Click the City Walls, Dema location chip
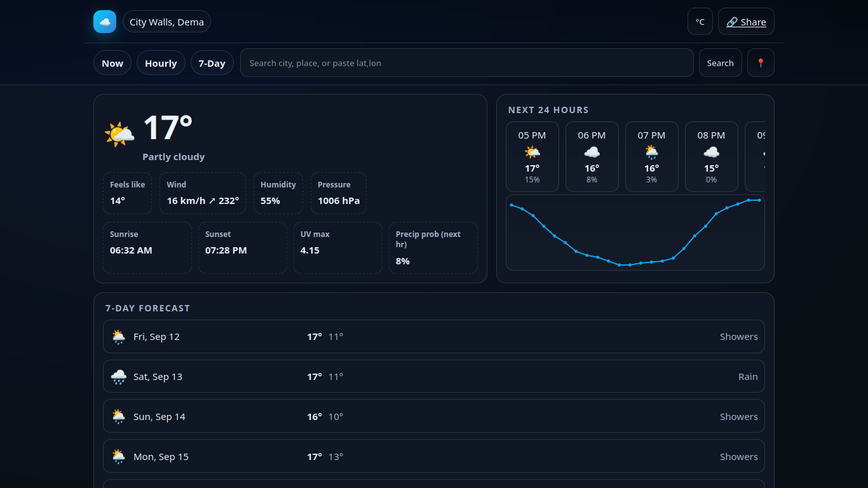Viewport: 868px width, 488px height. (166, 22)
